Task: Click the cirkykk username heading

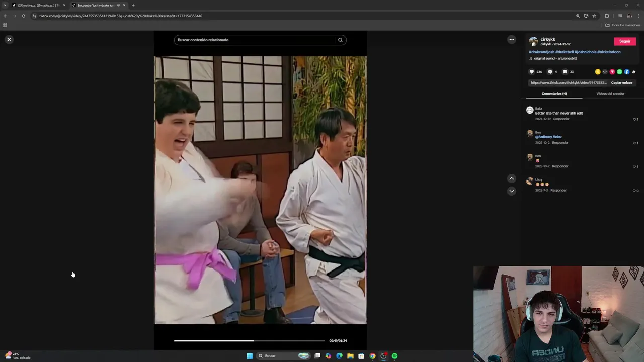Action: [x=548, y=39]
